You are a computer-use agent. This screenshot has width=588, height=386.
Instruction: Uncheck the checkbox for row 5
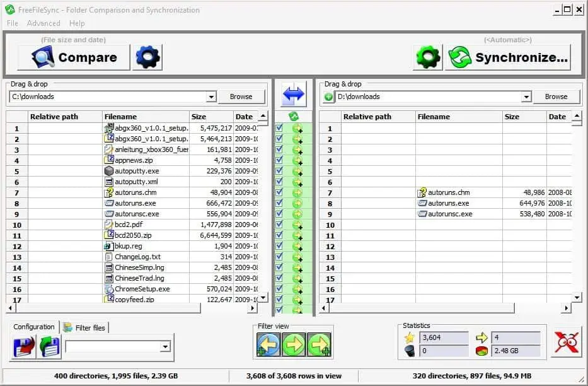pos(279,171)
